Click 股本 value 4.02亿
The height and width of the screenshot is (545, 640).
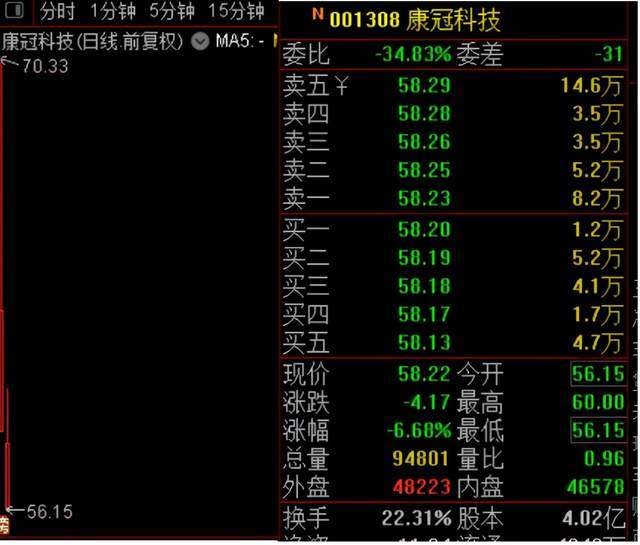[593, 518]
